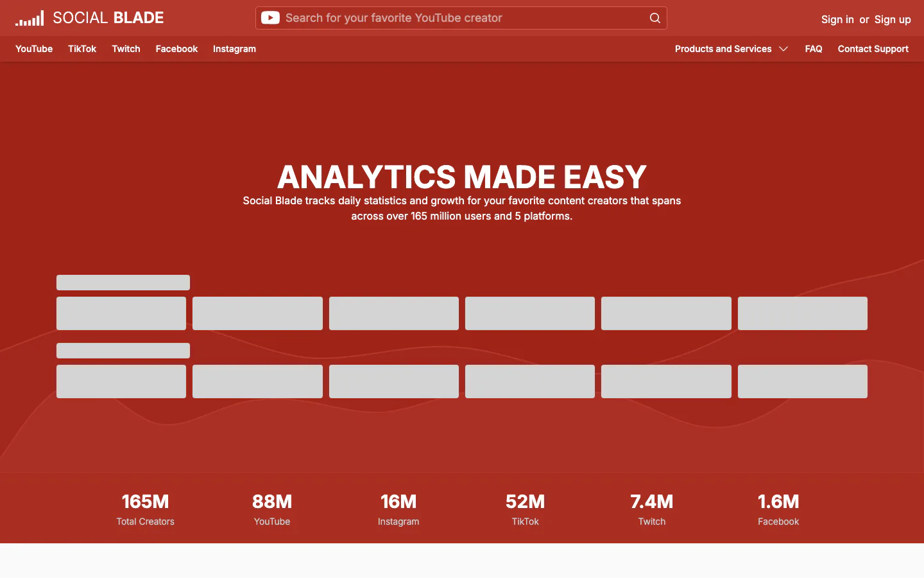
Task: Open the Twitch navigation tab
Action: pyautogui.click(x=126, y=49)
